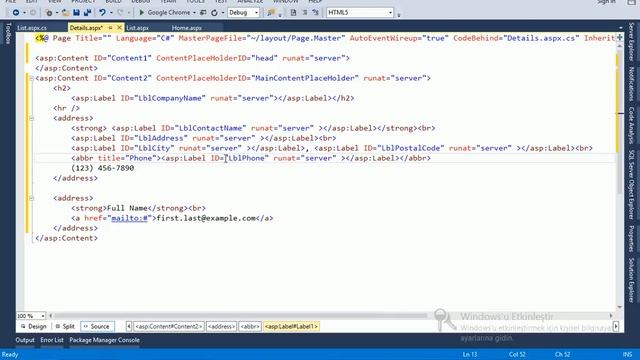Click the Save All icon
The image size is (640, 360).
click(87, 13)
